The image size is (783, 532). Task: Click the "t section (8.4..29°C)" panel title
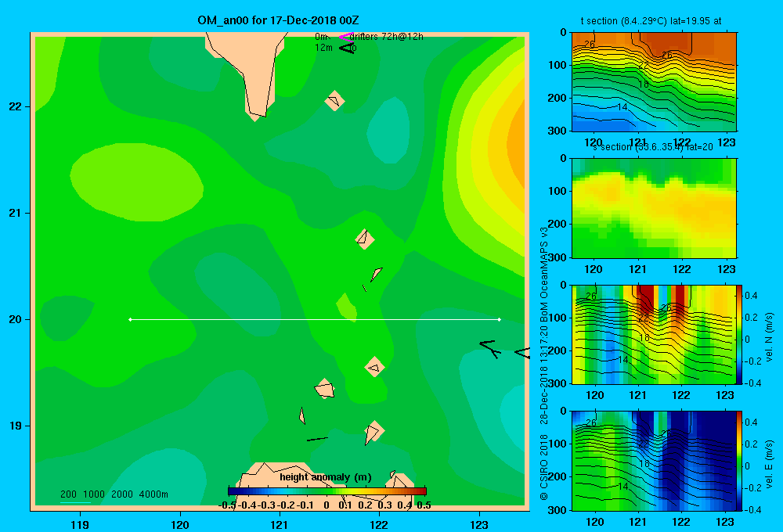pyautogui.click(x=624, y=21)
